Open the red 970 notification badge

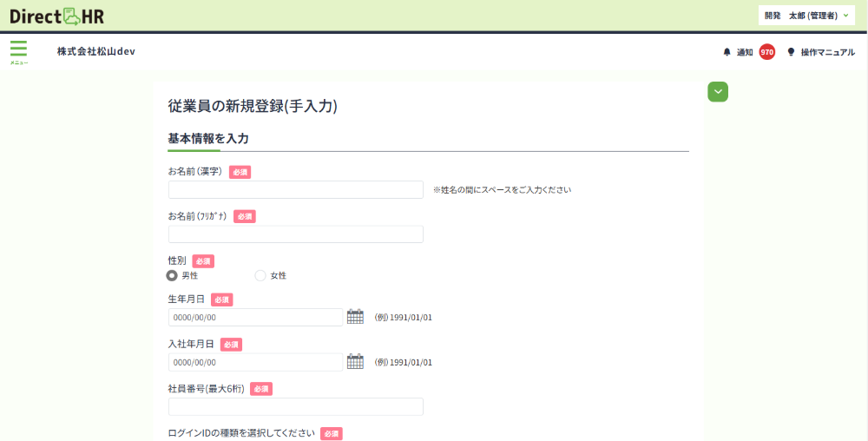(x=766, y=52)
